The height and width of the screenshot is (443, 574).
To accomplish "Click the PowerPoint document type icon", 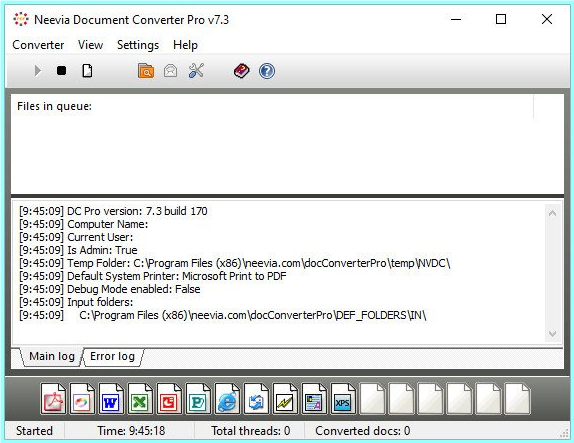I will (169, 399).
